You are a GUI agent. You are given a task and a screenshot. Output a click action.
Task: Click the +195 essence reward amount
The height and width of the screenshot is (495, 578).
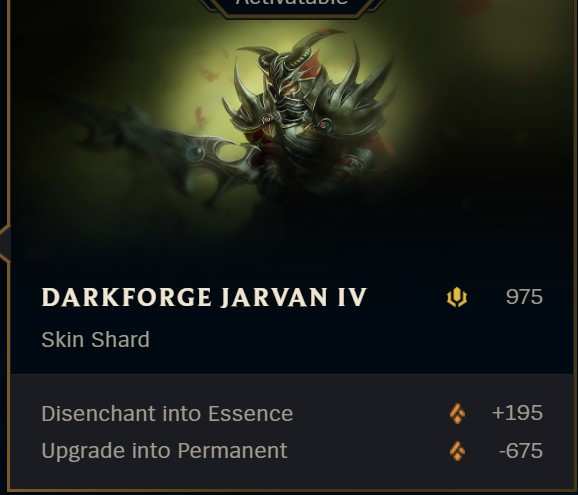(x=517, y=413)
